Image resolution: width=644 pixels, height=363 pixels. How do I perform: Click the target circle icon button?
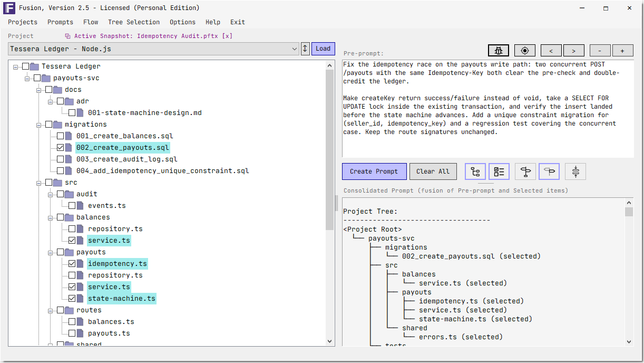click(525, 51)
